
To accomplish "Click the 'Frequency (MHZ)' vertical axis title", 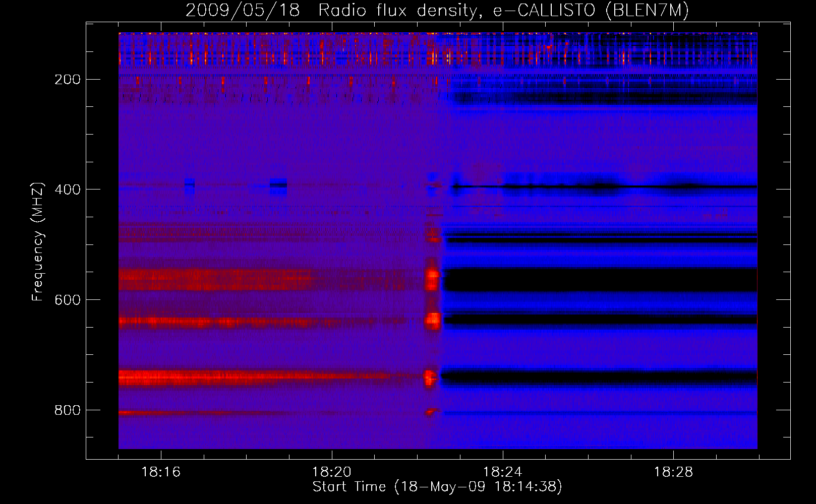I will (x=38, y=241).
